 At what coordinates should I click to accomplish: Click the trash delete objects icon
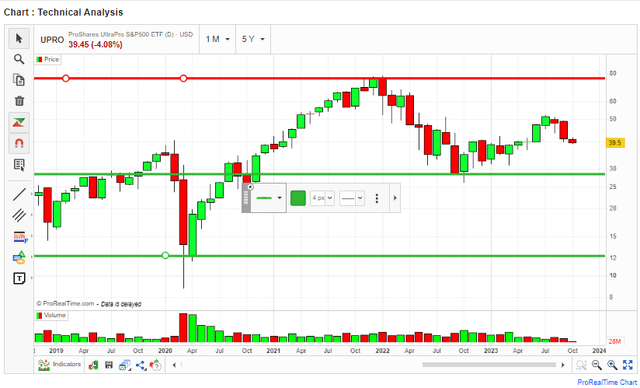pyautogui.click(x=19, y=101)
